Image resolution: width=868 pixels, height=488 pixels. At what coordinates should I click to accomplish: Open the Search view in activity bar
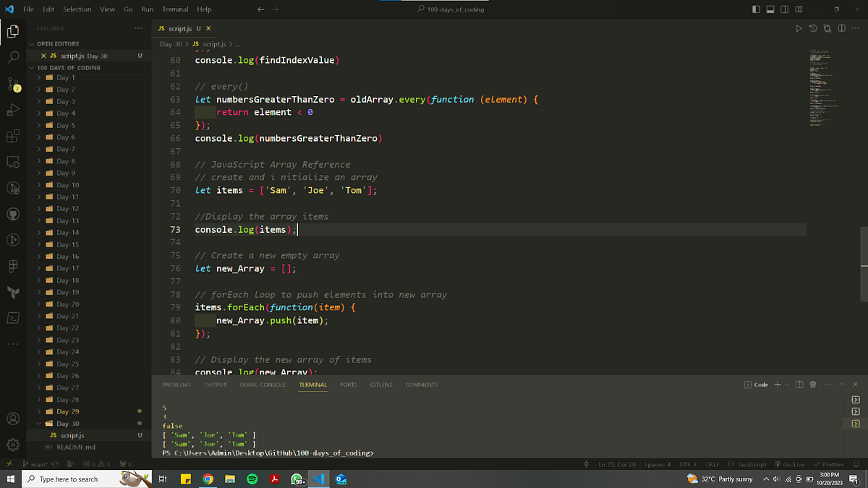coord(13,56)
